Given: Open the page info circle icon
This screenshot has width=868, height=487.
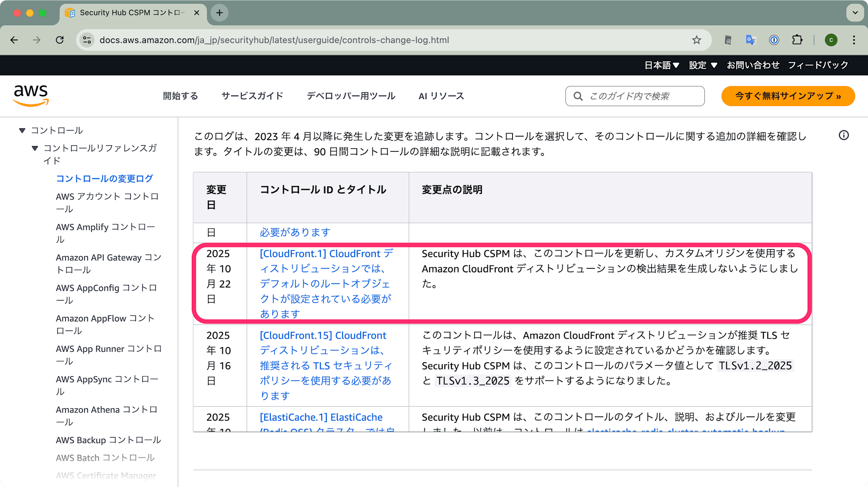Looking at the screenshot, I should click(844, 135).
